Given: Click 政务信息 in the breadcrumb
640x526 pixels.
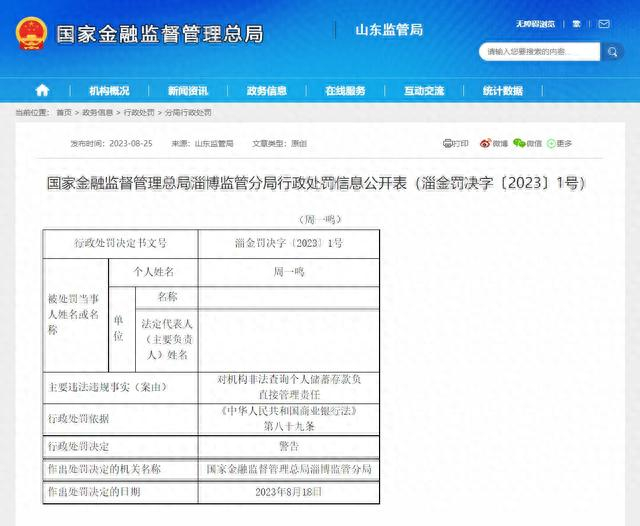Looking at the screenshot, I should coord(98,112).
